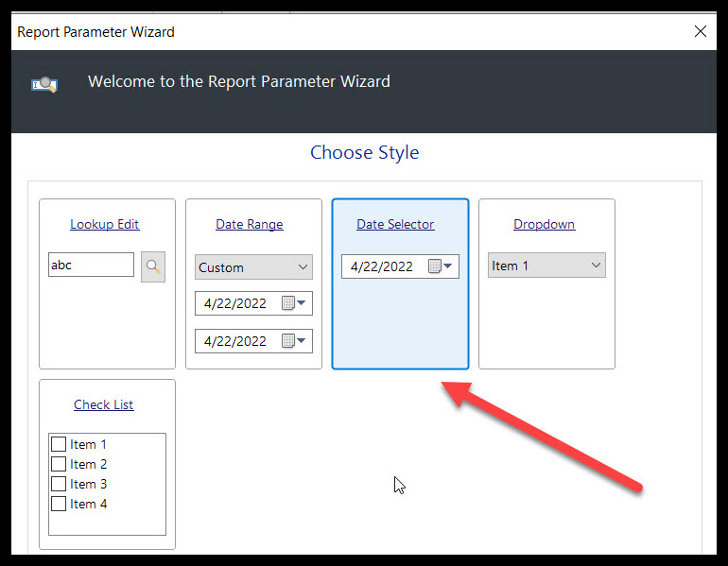Screen dimensions: 728x566
Task: Click the wizard icon in header banner
Action: pyautogui.click(x=44, y=84)
